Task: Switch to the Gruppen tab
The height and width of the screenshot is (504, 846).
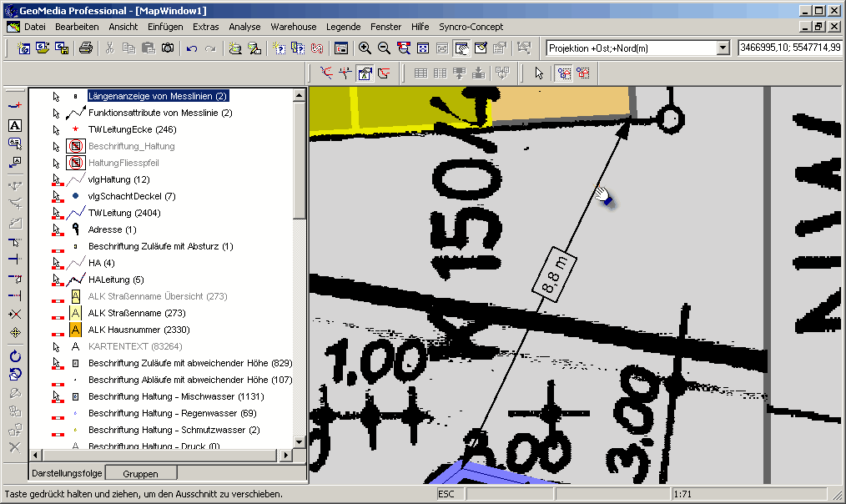Action: click(140, 473)
